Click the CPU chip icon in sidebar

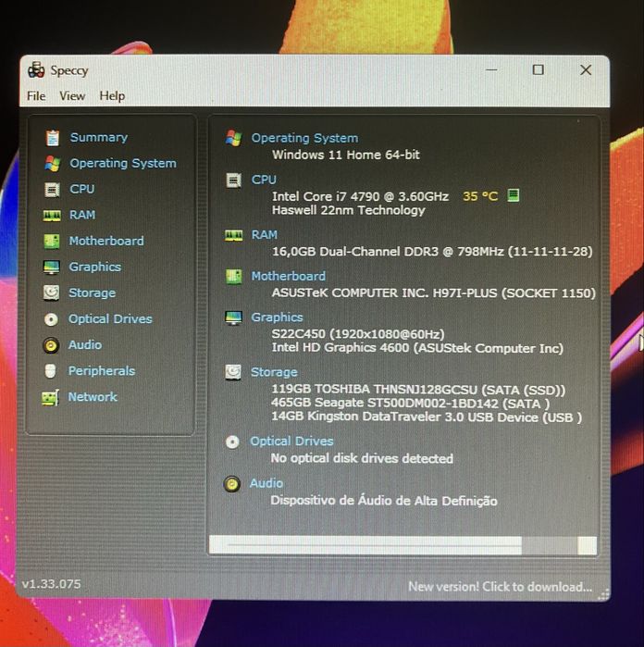pos(52,190)
